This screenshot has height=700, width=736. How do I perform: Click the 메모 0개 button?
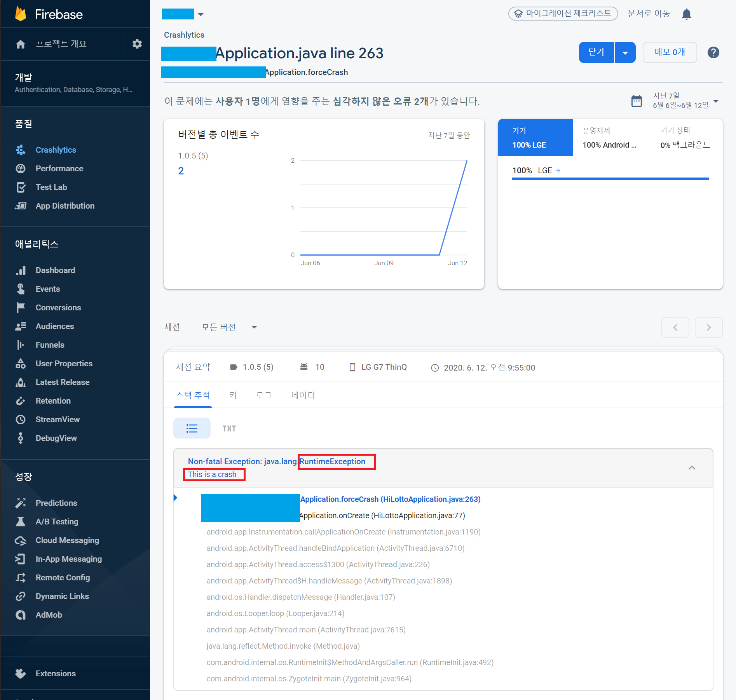click(x=670, y=52)
